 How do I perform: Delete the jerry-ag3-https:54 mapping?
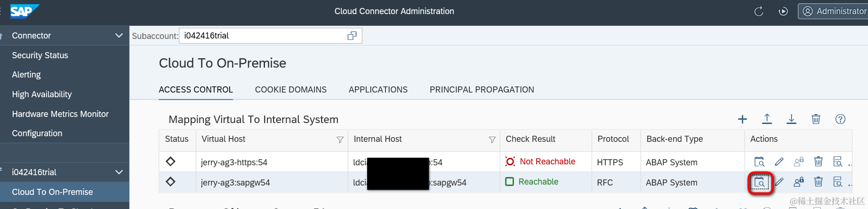(x=819, y=162)
